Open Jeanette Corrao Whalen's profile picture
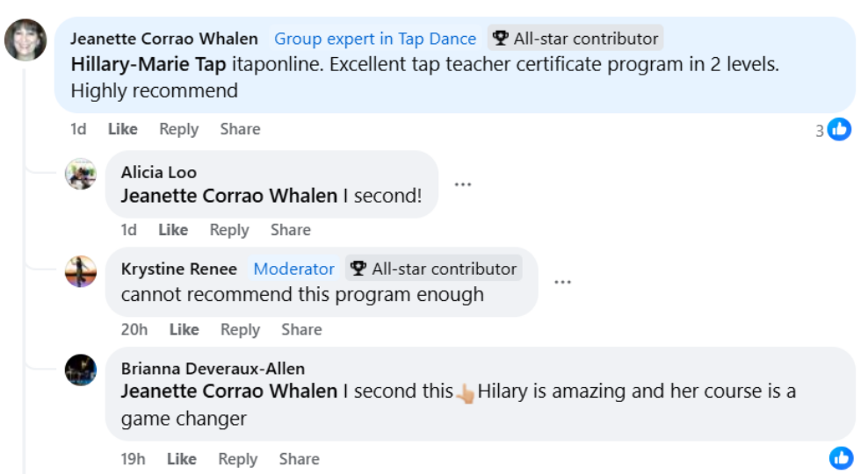The height and width of the screenshot is (474, 868). pyautogui.click(x=25, y=39)
